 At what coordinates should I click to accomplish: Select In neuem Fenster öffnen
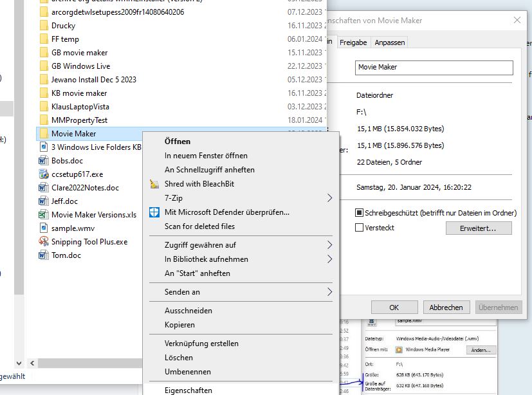click(206, 156)
